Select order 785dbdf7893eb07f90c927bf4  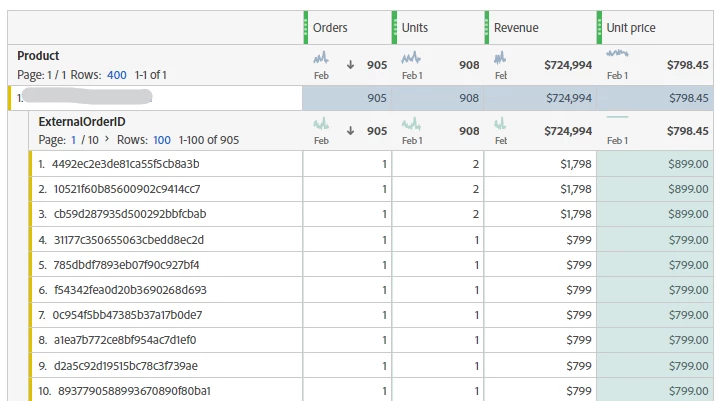coord(126,265)
